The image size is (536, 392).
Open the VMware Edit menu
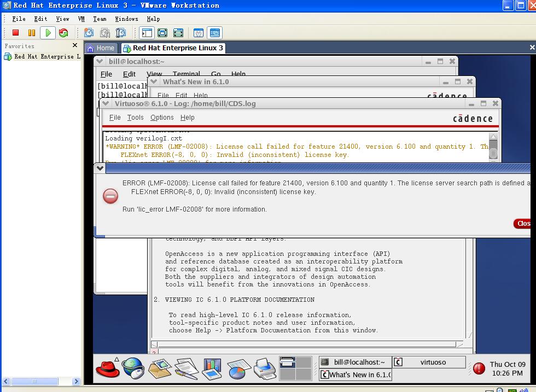point(40,19)
